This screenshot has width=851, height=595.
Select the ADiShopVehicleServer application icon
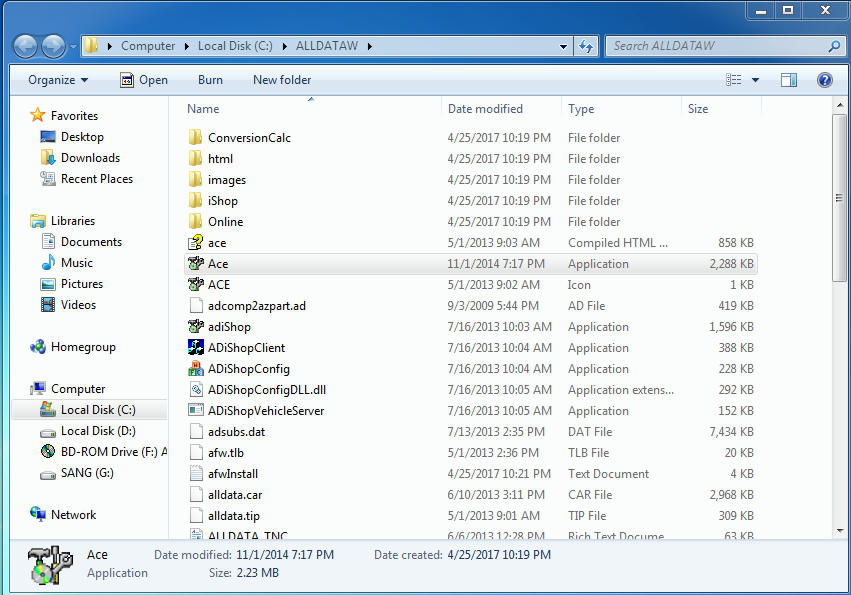coord(196,410)
